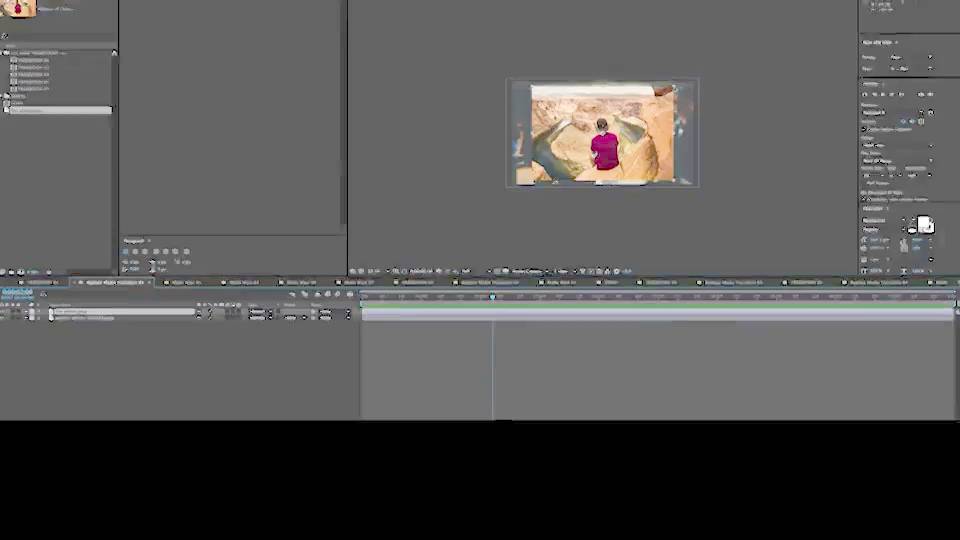The image size is (960, 540).
Task: Click Interpret Footage icon at Project panel bottom
Action: [3, 271]
